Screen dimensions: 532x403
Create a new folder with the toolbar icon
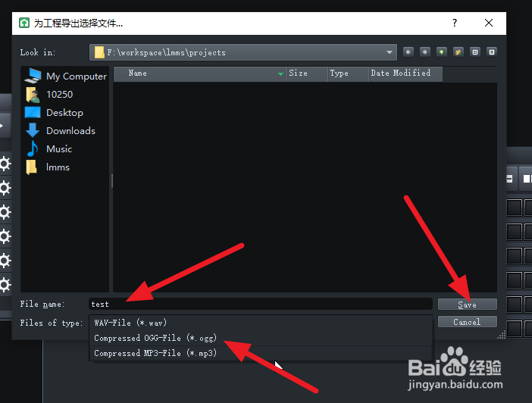coord(458,52)
